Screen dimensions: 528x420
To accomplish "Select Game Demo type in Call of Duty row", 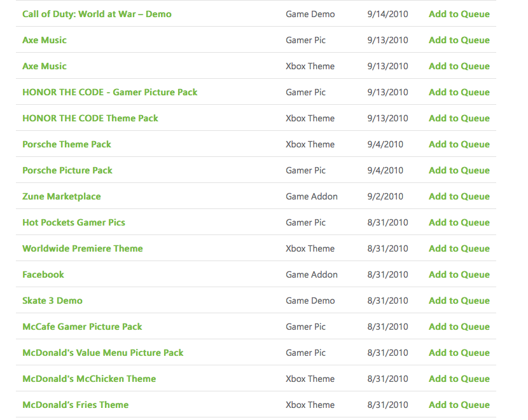I will click(310, 14).
